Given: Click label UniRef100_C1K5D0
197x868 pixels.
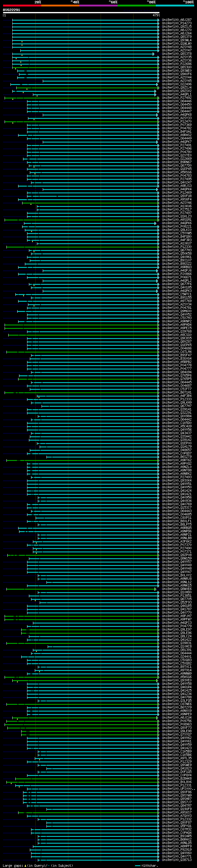Looking at the screenshot, I should click(x=177, y=423).
